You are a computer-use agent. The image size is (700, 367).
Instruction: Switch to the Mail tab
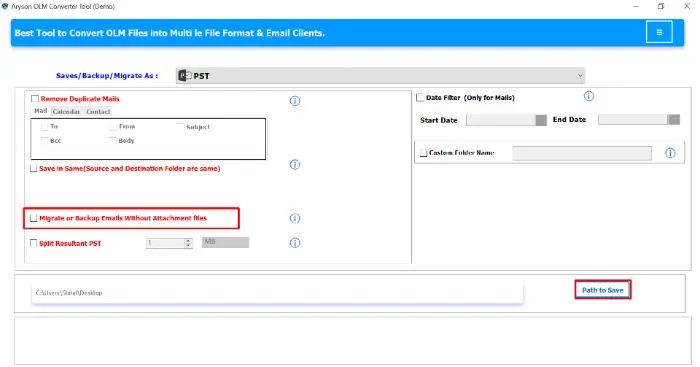pyautogui.click(x=41, y=111)
